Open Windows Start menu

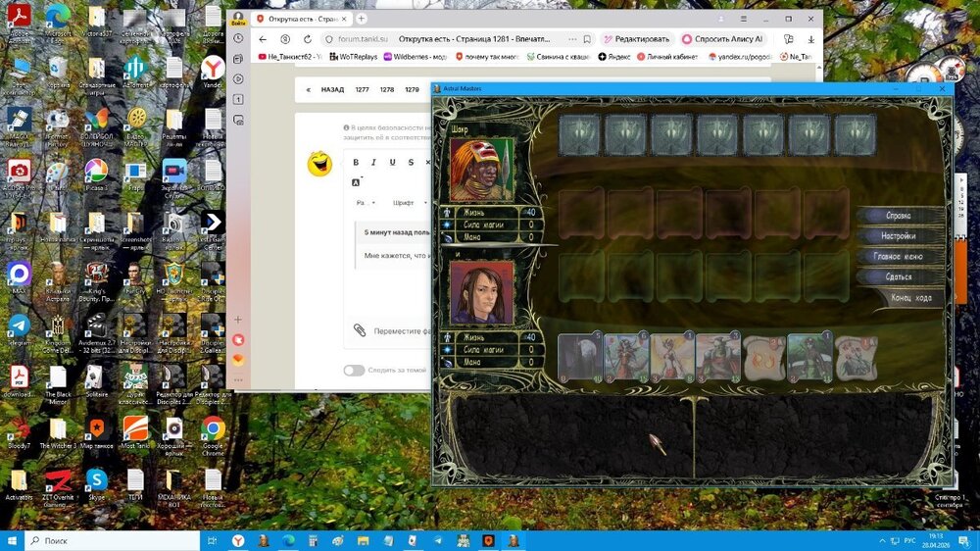[x=13, y=540]
